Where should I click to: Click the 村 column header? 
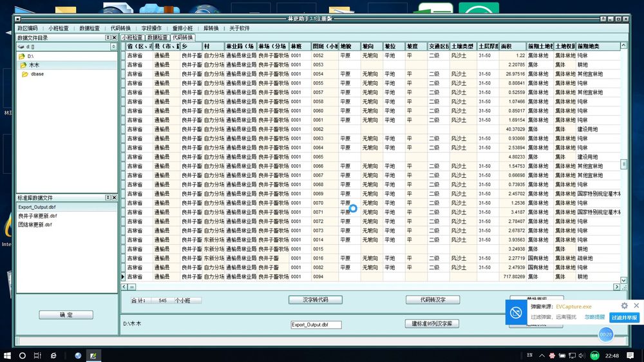[214, 46]
